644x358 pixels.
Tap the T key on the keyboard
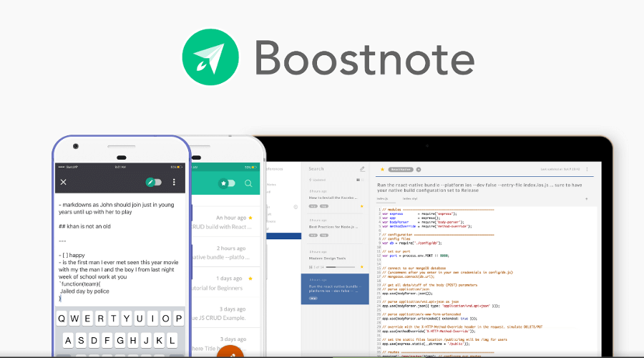114,319
